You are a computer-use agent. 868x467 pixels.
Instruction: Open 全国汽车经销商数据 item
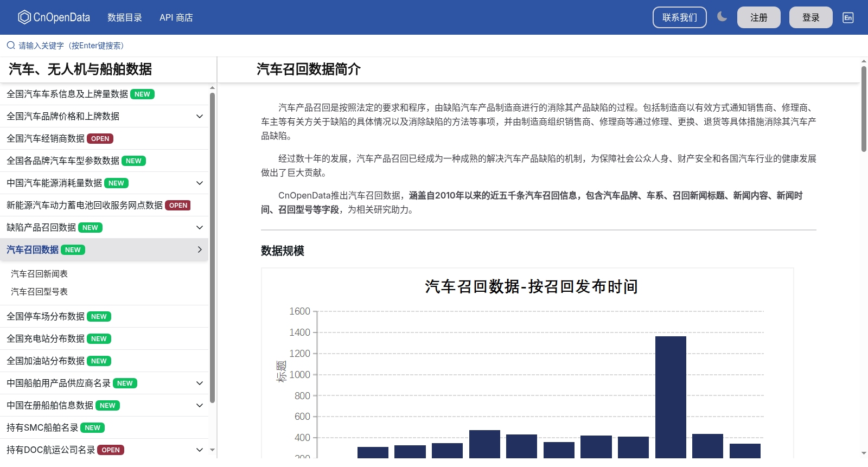(x=104, y=138)
